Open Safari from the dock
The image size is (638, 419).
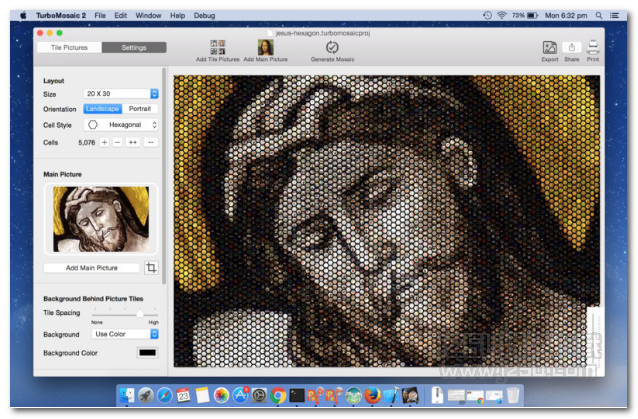pos(164,395)
